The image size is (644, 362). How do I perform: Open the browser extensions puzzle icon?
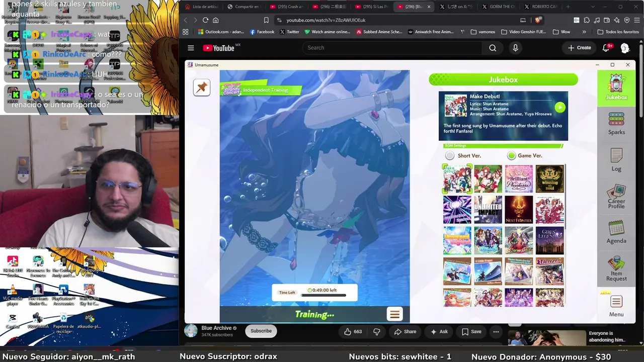pyautogui.click(x=587, y=20)
